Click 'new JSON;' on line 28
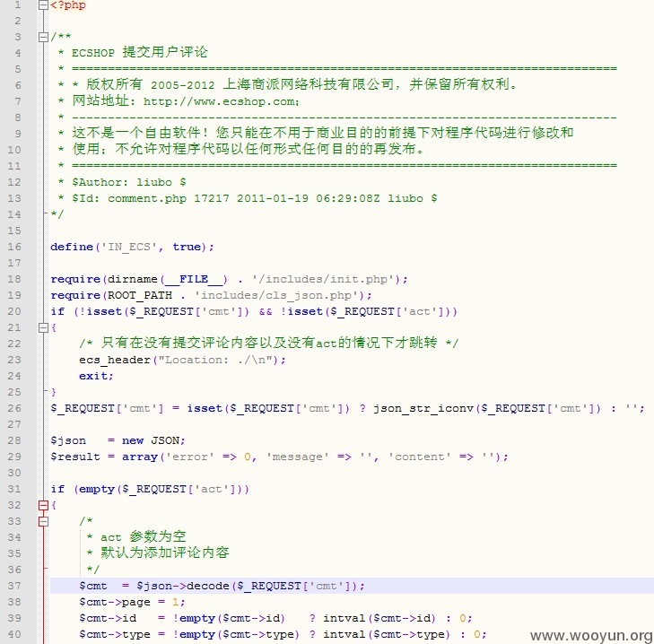Image resolution: width=654 pixels, height=644 pixels. 153,441
